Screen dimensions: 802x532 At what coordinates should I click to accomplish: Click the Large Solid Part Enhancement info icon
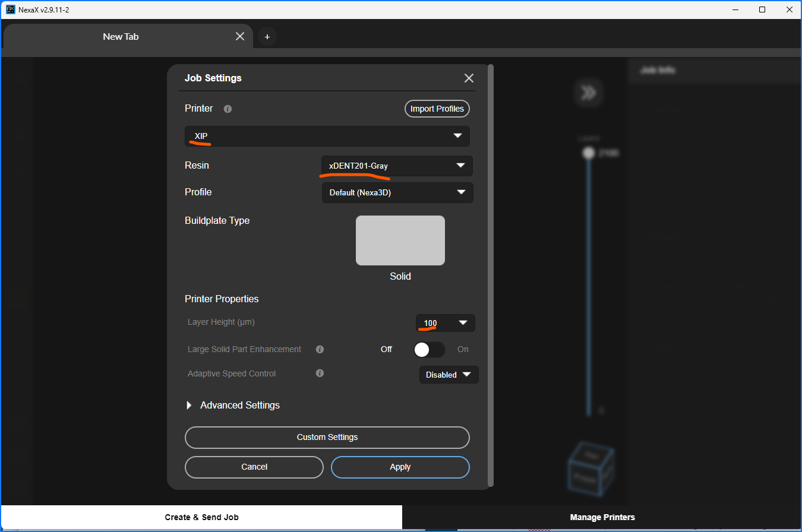coord(320,349)
